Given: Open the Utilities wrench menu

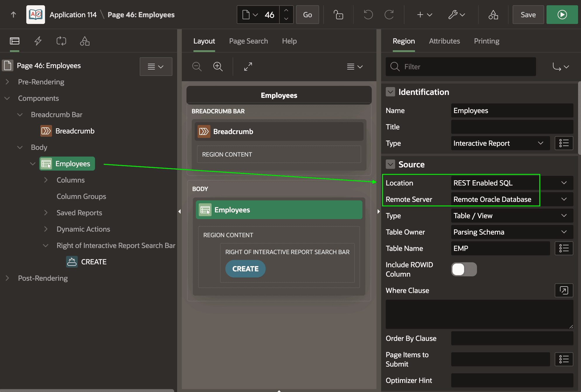Looking at the screenshot, I should pos(457,15).
